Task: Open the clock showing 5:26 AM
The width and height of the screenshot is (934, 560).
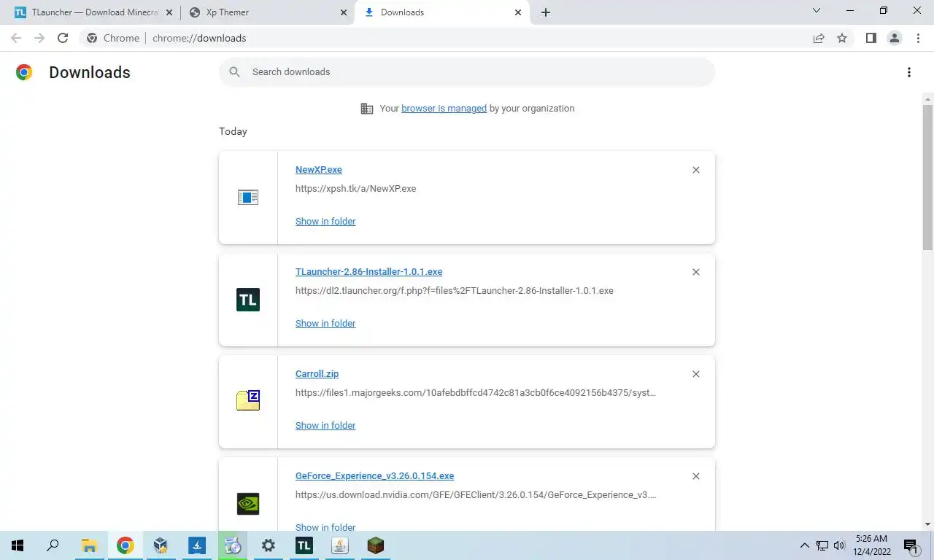Action: click(x=873, y=545)
